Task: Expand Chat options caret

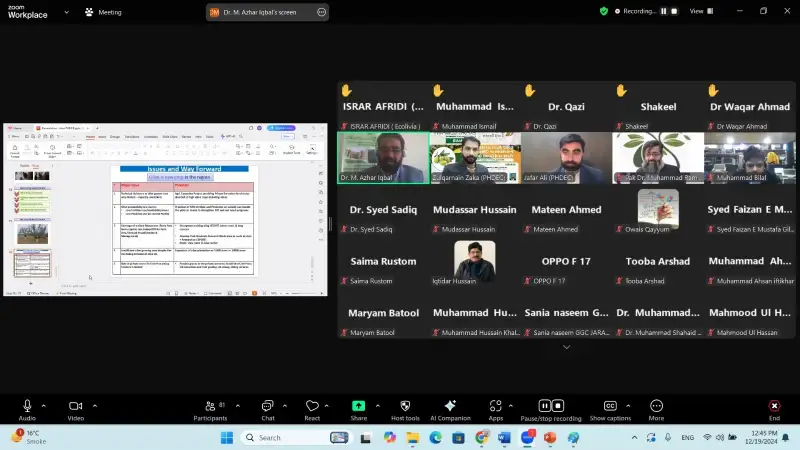Action: point(285,406)
